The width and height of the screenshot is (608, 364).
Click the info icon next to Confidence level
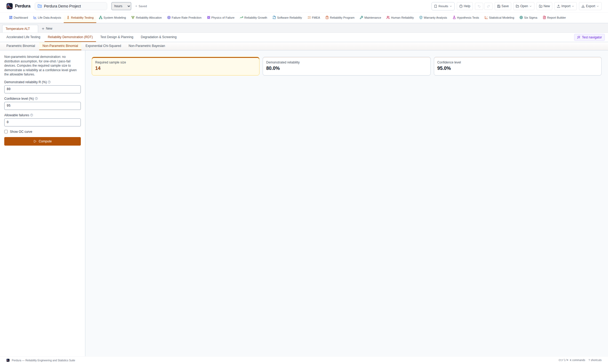[37, 99]
